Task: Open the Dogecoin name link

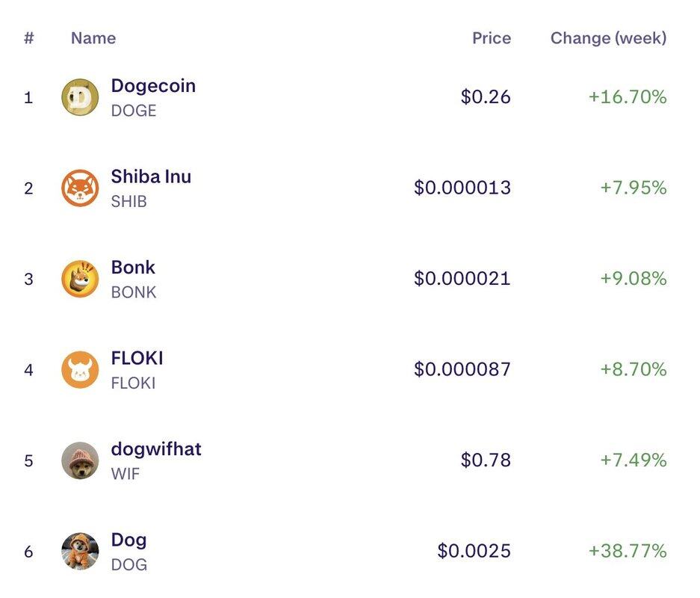Action: point(153,86)
